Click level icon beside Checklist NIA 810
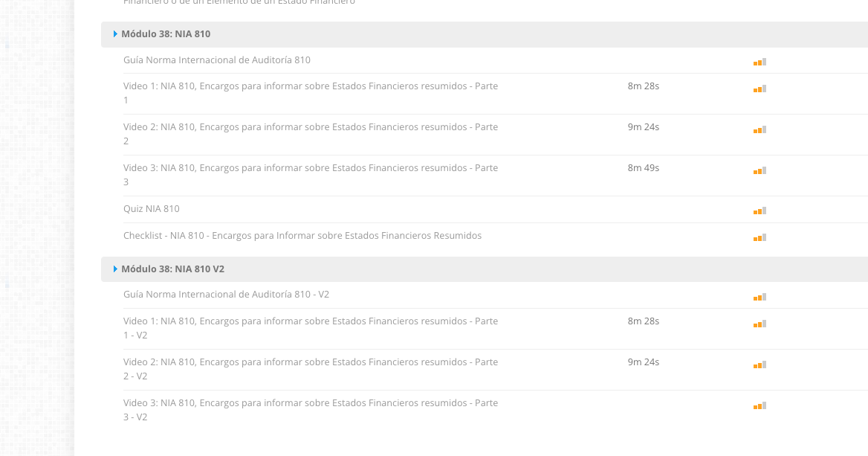868x456 pixels. click(x=759, y=237)
